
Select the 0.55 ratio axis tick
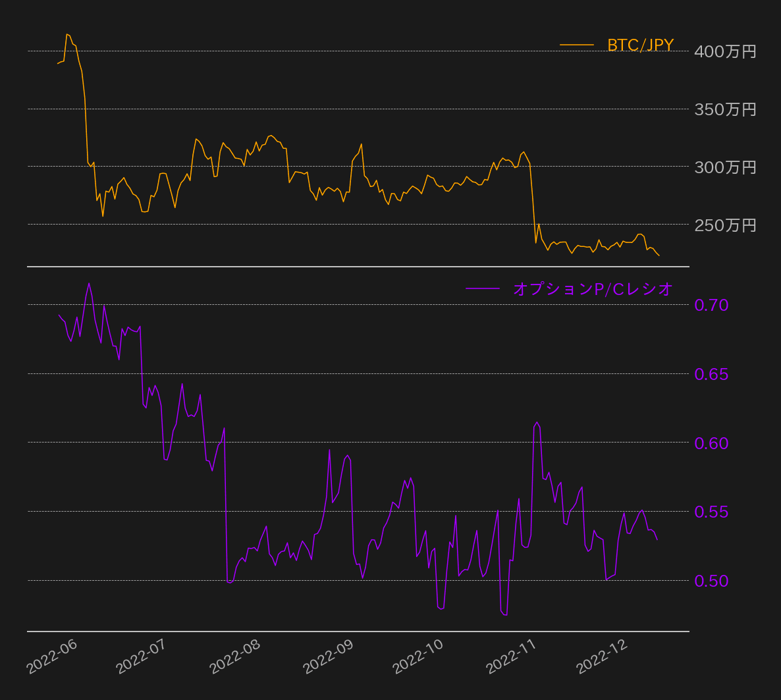tap(711, 512)
